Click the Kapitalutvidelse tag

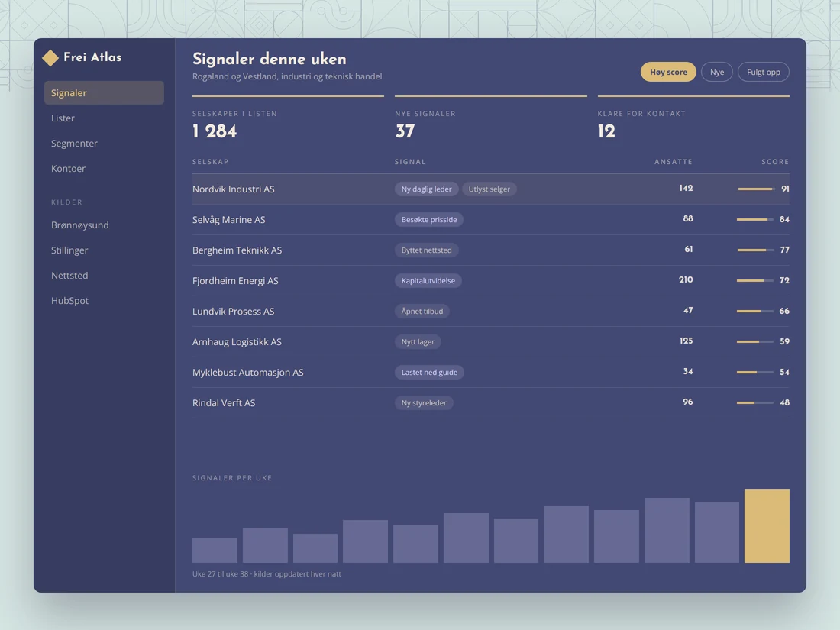[428, 281]
